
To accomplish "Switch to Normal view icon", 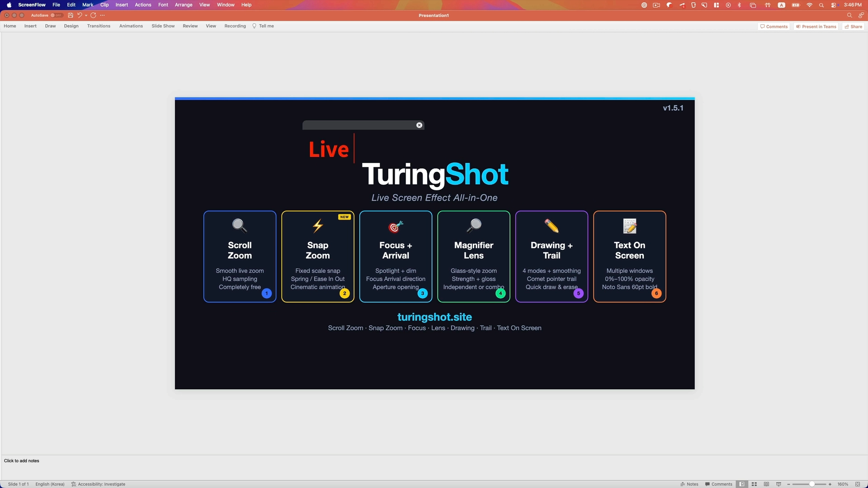I will pyautogui.click(x=742, y=484).
